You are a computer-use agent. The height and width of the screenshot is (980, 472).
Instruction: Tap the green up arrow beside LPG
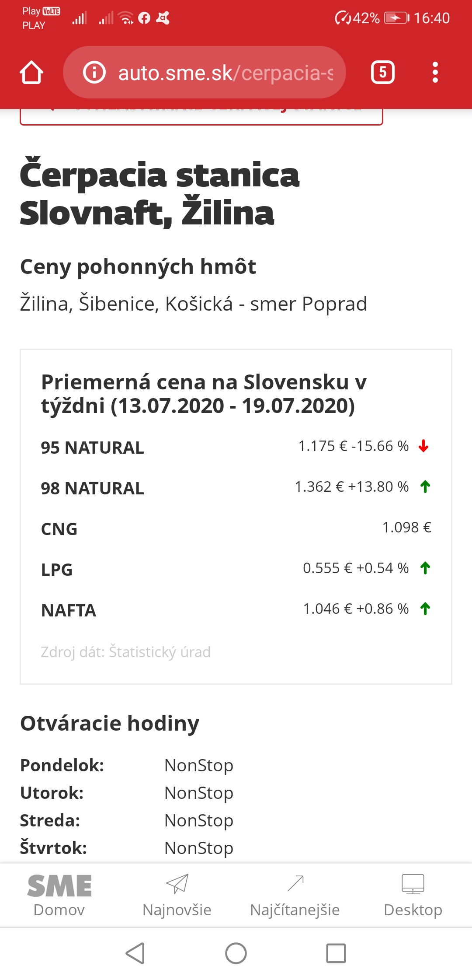click(425, 568)
